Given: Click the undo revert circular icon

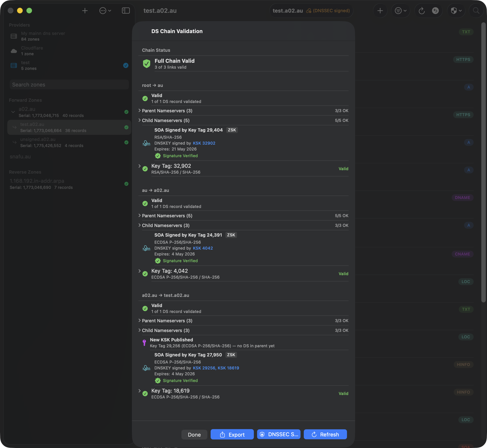Looking at the screenshot, I should pyautogui.click(x=435, y=11).
